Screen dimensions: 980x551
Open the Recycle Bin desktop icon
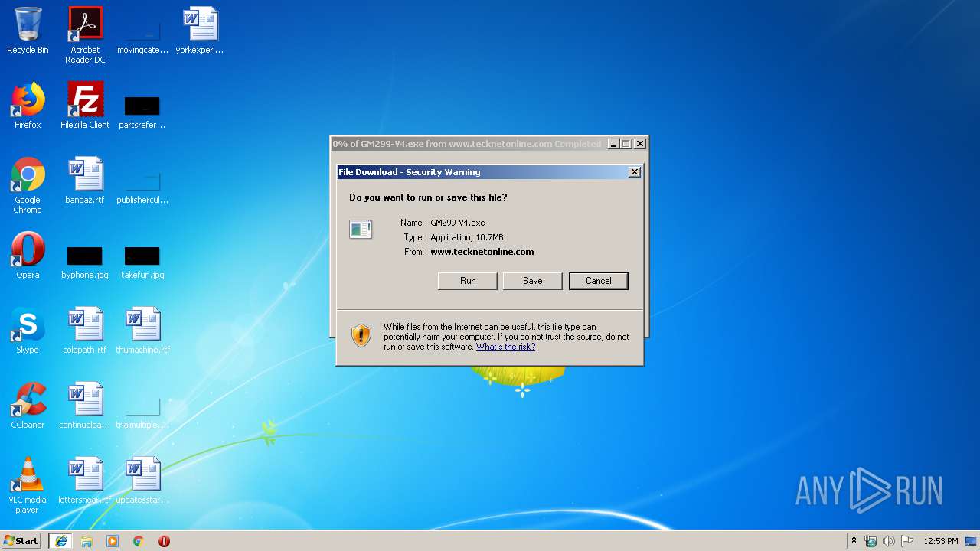[x=28, y=31]
